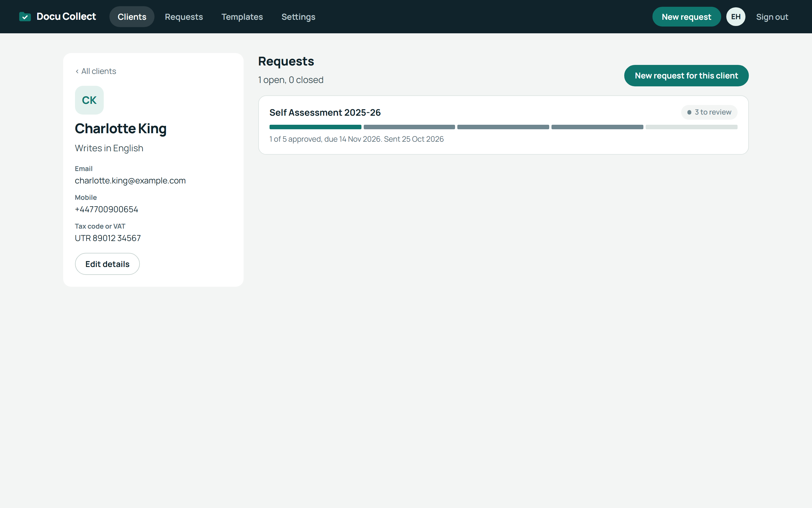Screen dimensions: 812x508
Task: Click the Charlotte King client name
Action: (120, 129)
